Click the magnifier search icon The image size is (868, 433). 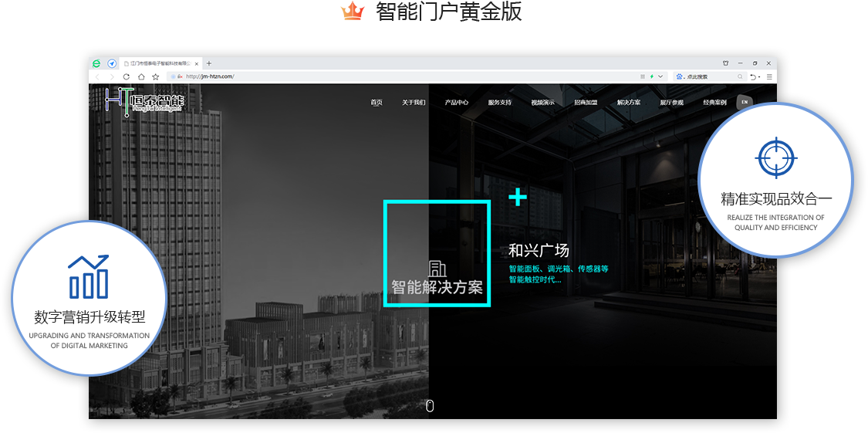[x=740, y=76]
